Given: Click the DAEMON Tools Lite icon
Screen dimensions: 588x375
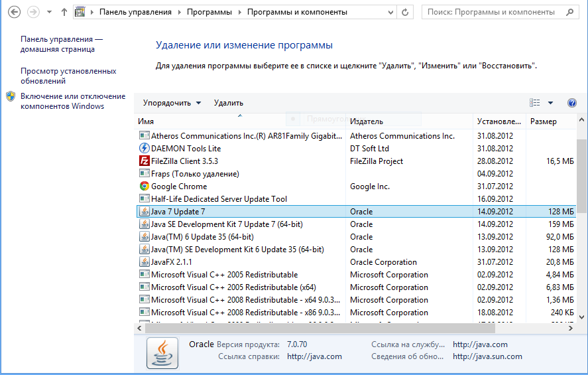Looking at the screenshot, I should coord(144,149).
